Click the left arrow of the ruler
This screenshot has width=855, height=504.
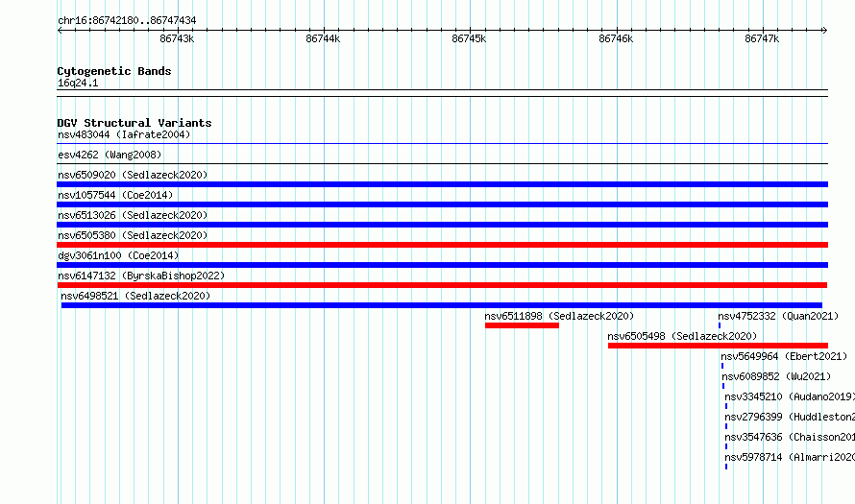click(60, 30)
